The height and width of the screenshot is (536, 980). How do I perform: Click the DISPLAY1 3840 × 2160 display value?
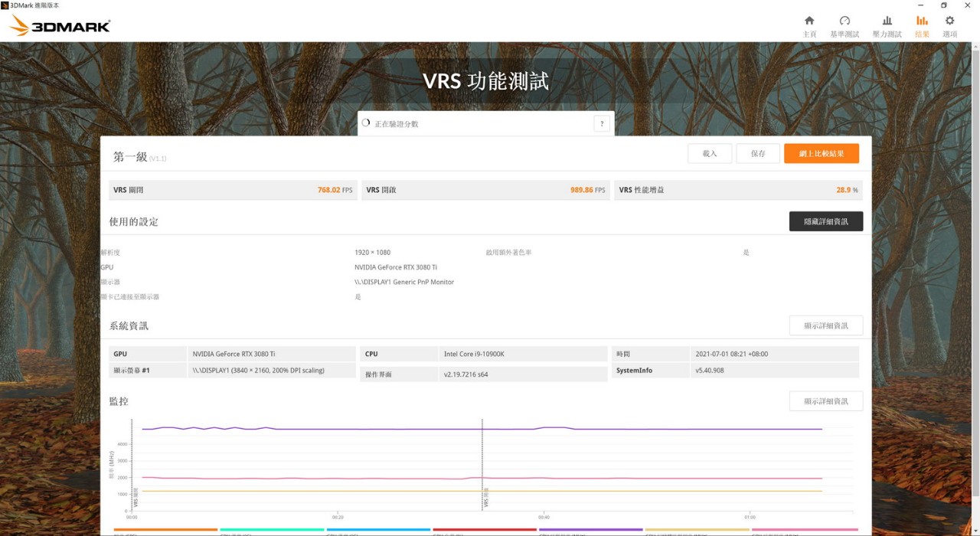coord(259,371)
